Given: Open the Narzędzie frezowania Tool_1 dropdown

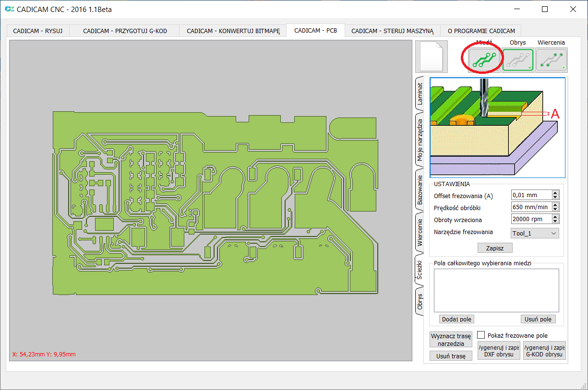Looking at the screenshot, I should coord(535,233).
